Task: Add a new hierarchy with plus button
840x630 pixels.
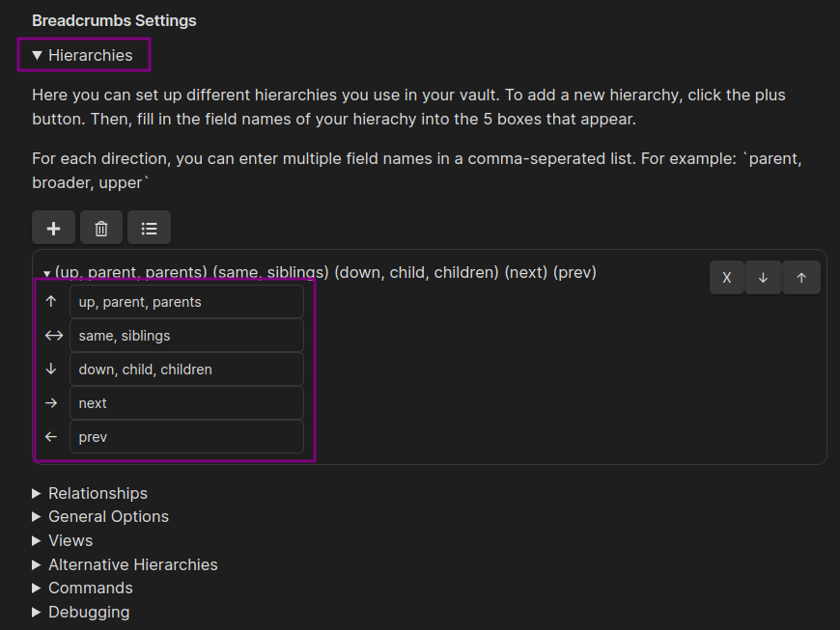Action: tap(53, 228)
